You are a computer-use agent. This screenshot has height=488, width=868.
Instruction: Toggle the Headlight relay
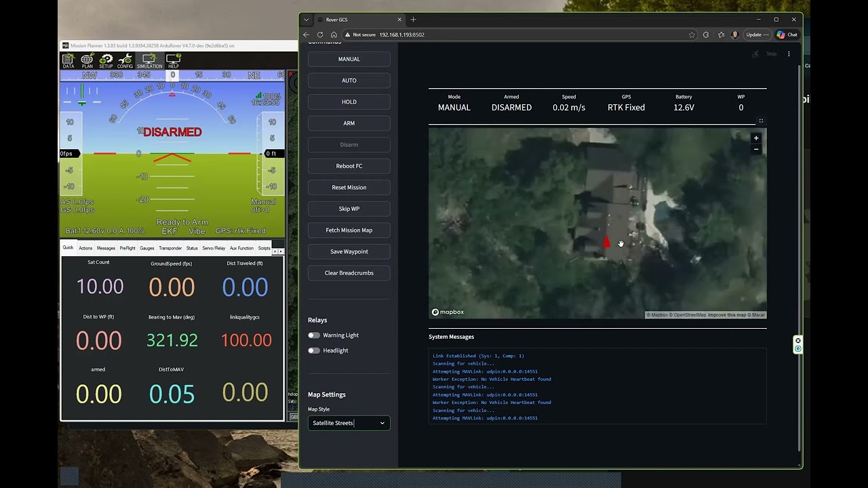pyautogui.click(x=314, y=350)
